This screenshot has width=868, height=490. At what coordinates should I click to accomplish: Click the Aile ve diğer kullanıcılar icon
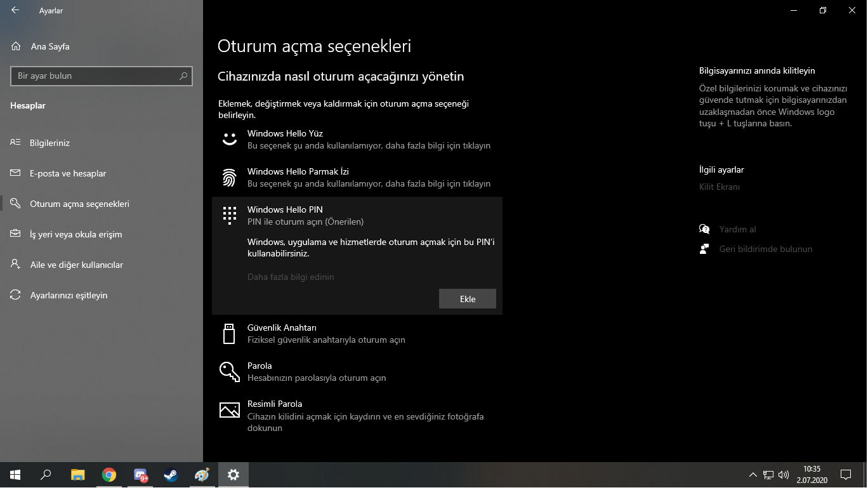pos(16,265)
